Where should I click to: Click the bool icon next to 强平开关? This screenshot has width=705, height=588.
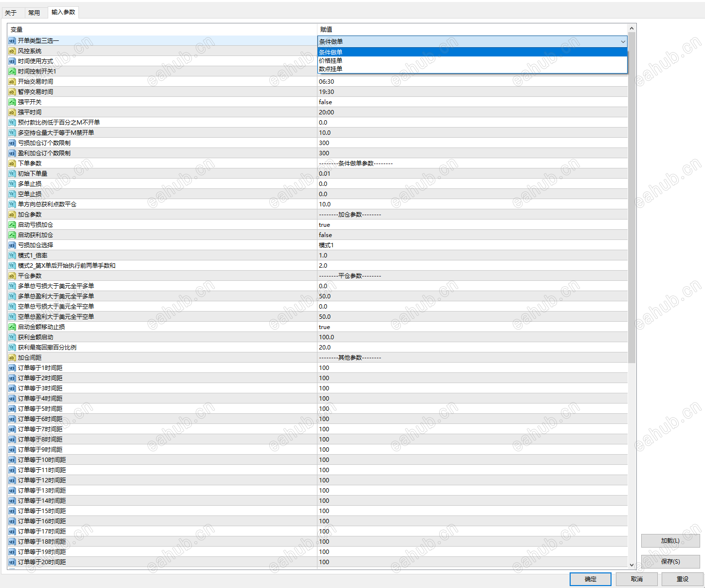[12, 102]
